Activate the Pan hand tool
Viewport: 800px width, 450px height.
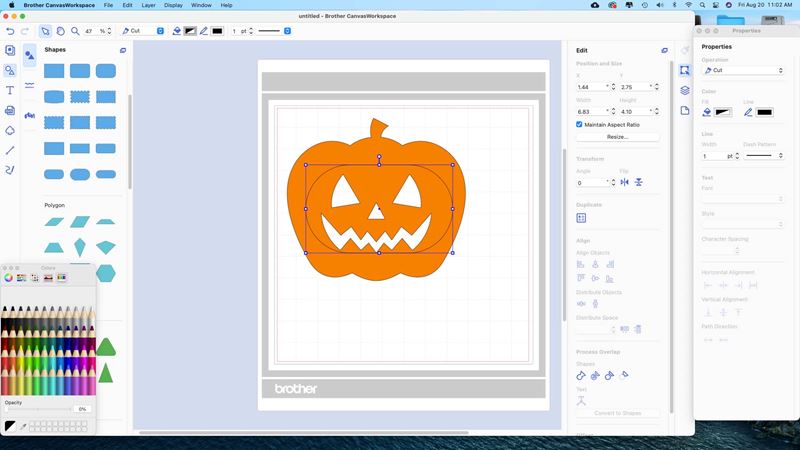pyautogui.click(x=60, y=31)
